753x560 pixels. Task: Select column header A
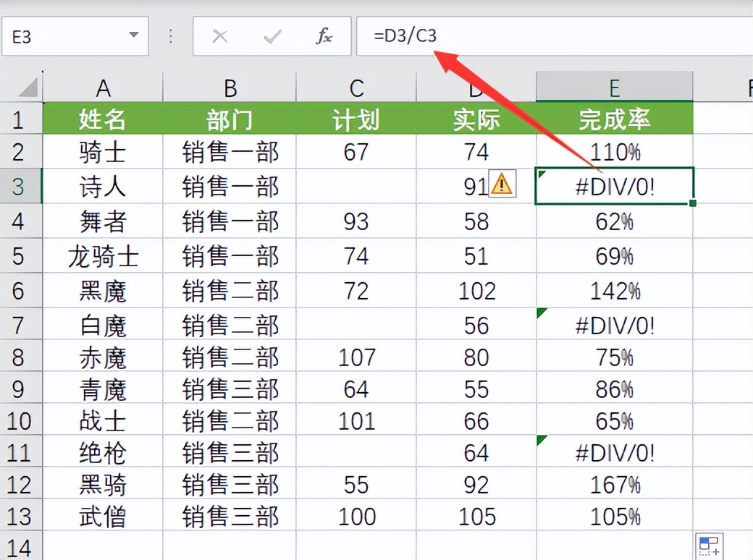click(x=103, y=87)
